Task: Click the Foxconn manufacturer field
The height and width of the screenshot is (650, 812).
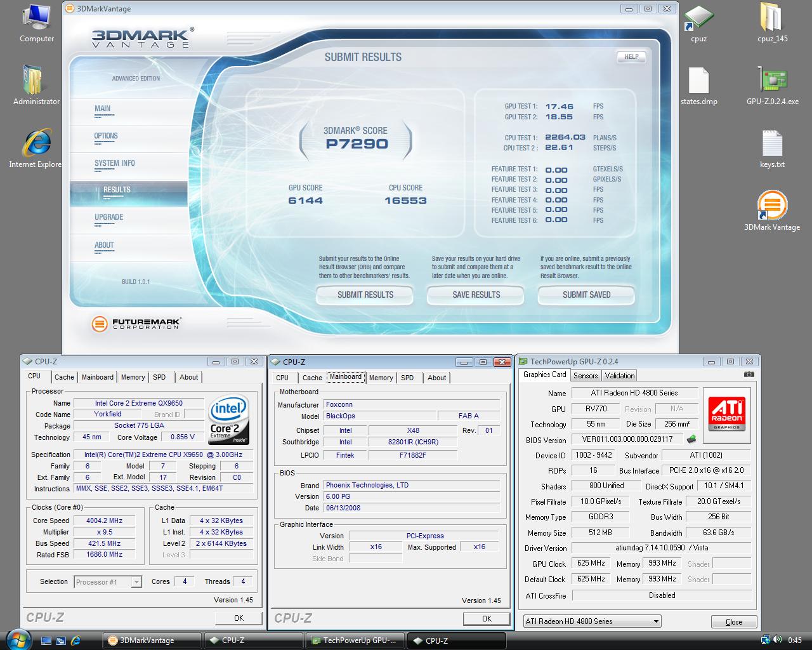Action: pyautogui.click(x=412, y=404)
